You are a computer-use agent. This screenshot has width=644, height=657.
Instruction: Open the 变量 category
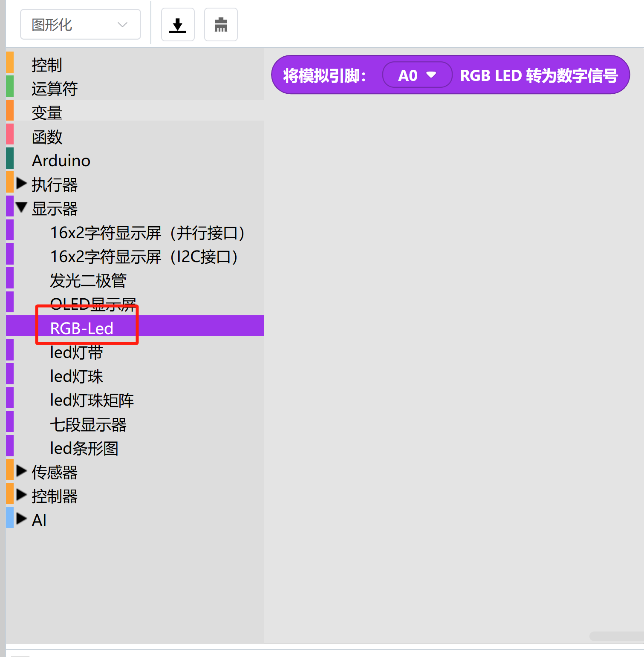coord(47,113)
